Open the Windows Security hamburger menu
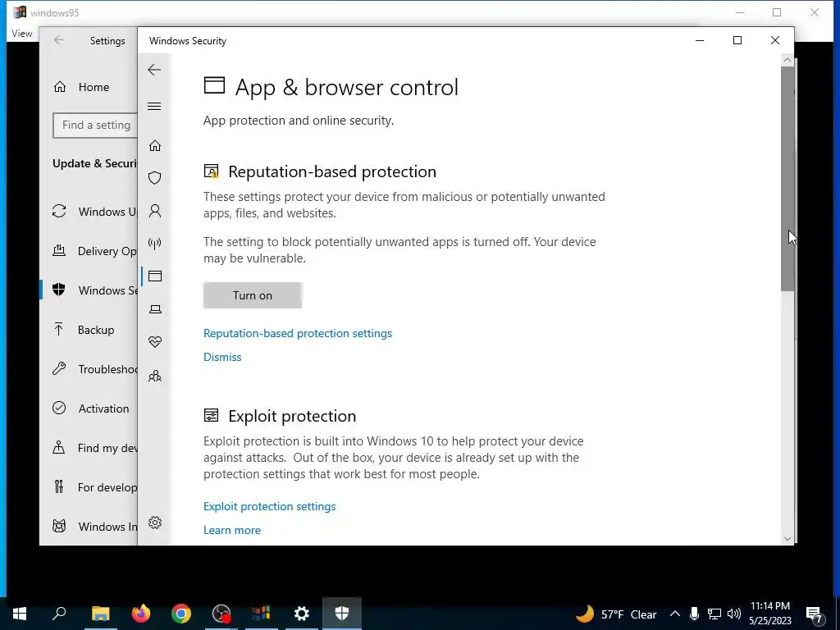The image size is (840, 630). (154, 106)
